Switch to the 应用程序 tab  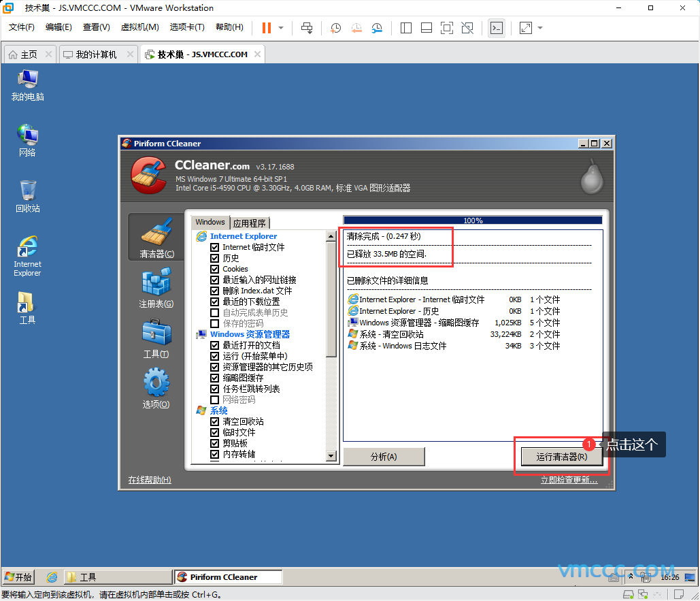250,223
